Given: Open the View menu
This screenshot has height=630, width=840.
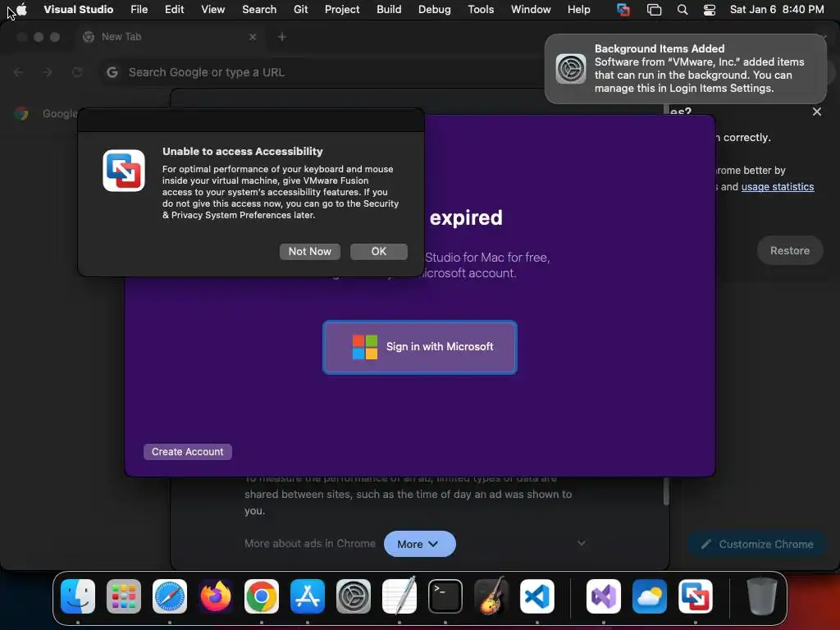Looking at the screenshot, I should click(212, 9).
